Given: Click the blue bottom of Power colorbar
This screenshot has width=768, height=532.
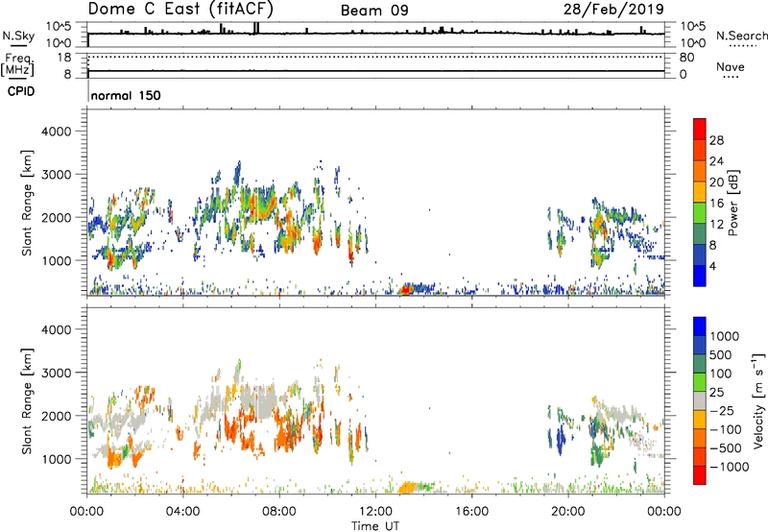Looking at the screenshot, I should click(700, 276).
